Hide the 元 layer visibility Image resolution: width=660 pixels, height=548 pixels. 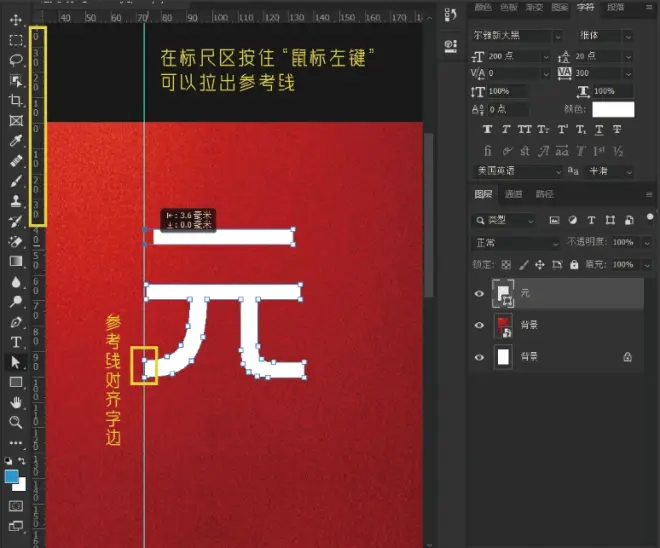point(479,293)
